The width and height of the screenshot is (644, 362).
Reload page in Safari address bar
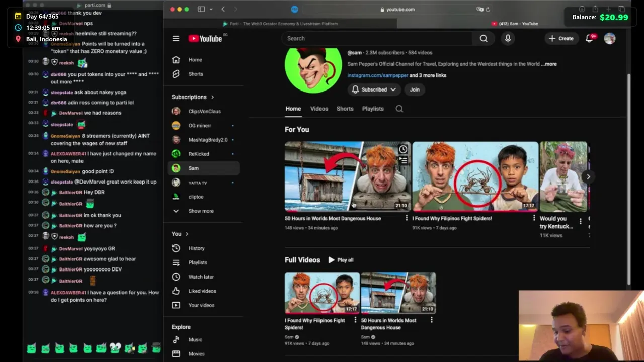point(488,9)
